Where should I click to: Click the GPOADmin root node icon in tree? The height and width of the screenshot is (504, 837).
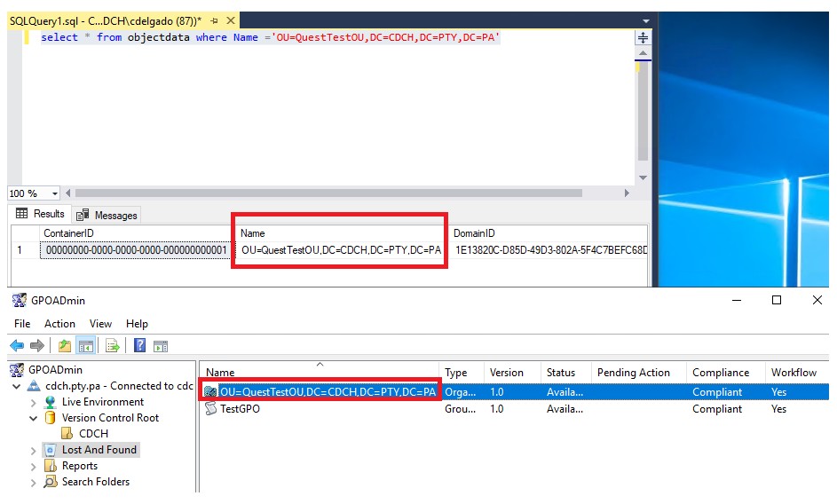(x=18, y=369)
